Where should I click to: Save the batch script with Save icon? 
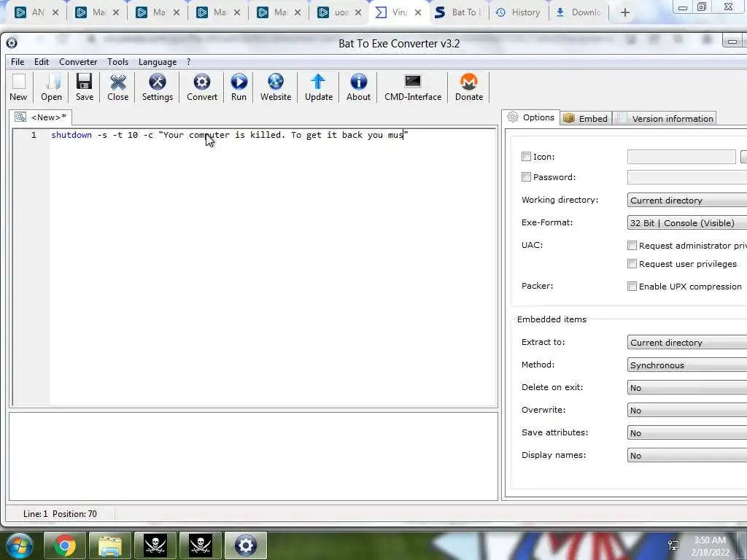tap(85, 87)
